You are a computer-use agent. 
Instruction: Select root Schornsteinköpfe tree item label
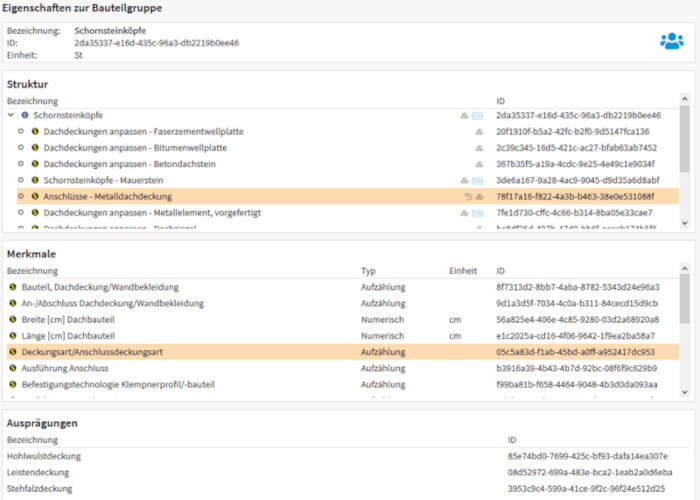[x=68, y=115]
